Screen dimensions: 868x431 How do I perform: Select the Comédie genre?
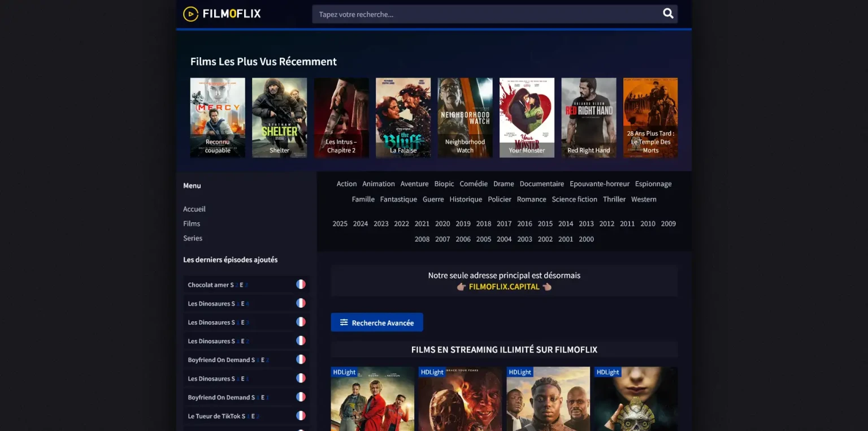pyautogui.click(x=474, y=184)
